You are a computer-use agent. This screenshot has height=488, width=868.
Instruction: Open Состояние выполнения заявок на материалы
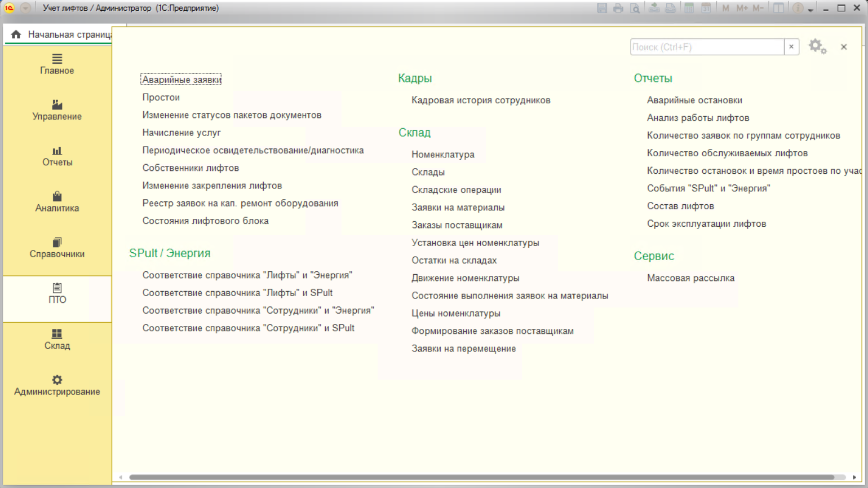[510, 296]
